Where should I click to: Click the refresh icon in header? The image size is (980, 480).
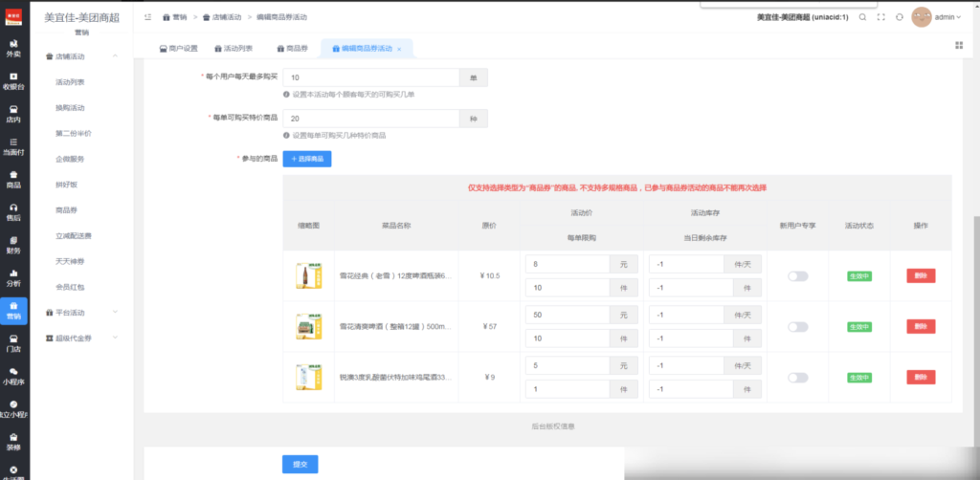point(900,17)
